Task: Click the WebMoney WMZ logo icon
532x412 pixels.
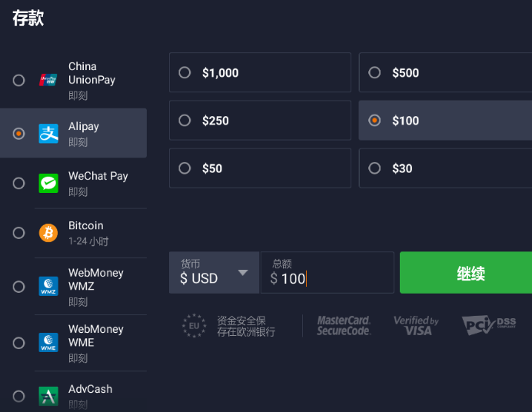Action: pyautogui.click(x=48, y=286)
